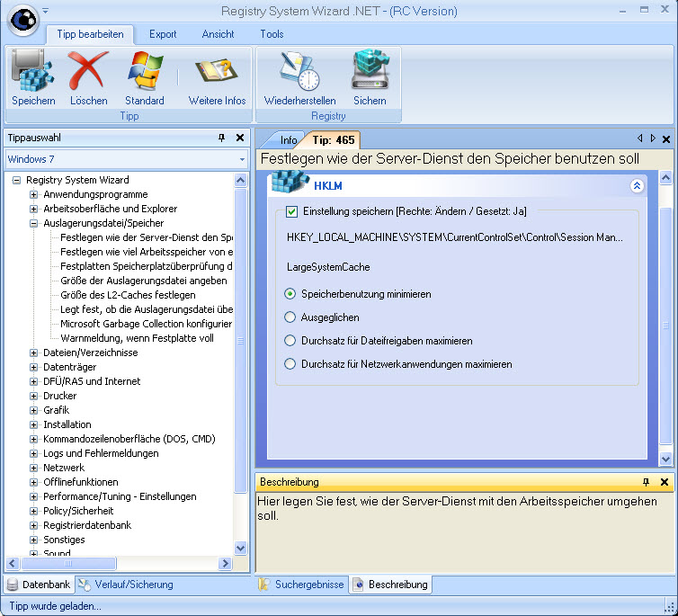The width and height of the screenshot is (678, 616).
Task: Pin the Beschreibung panel
Action: coord(646,482)
